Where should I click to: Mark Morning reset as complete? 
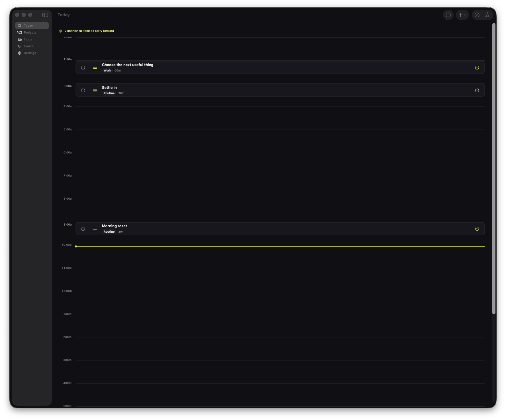click(x=83, y=229)
